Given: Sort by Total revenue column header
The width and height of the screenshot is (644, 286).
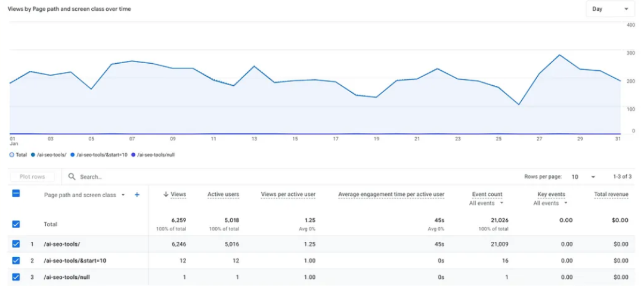Looking at the screenshot, I should tap(611, 194).
